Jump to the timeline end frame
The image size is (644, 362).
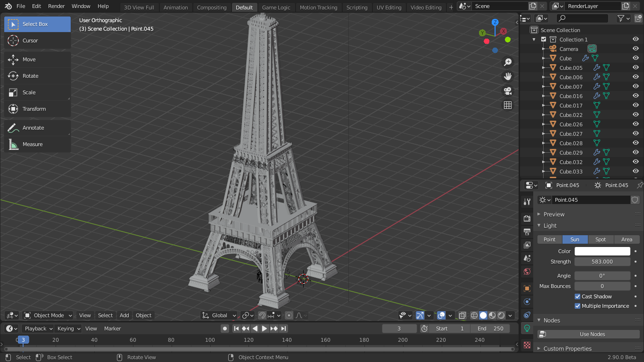coord(283,329)
